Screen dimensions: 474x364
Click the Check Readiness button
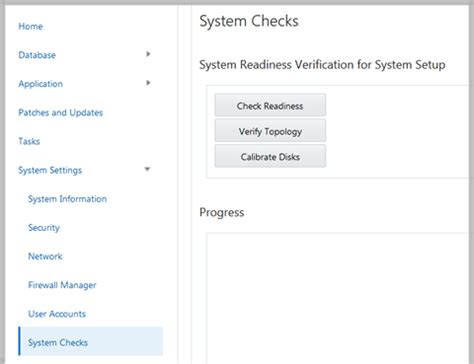(x=270, y=105)
